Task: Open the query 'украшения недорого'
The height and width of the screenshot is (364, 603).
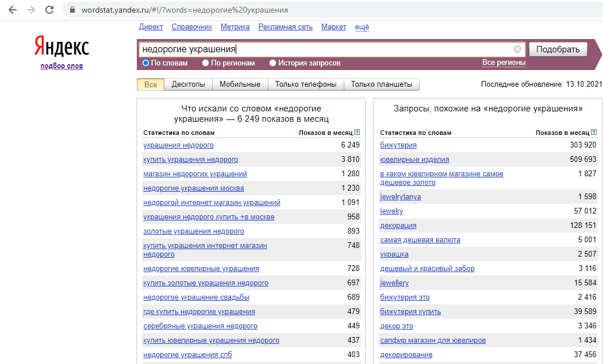Action: tap(178, 145)
